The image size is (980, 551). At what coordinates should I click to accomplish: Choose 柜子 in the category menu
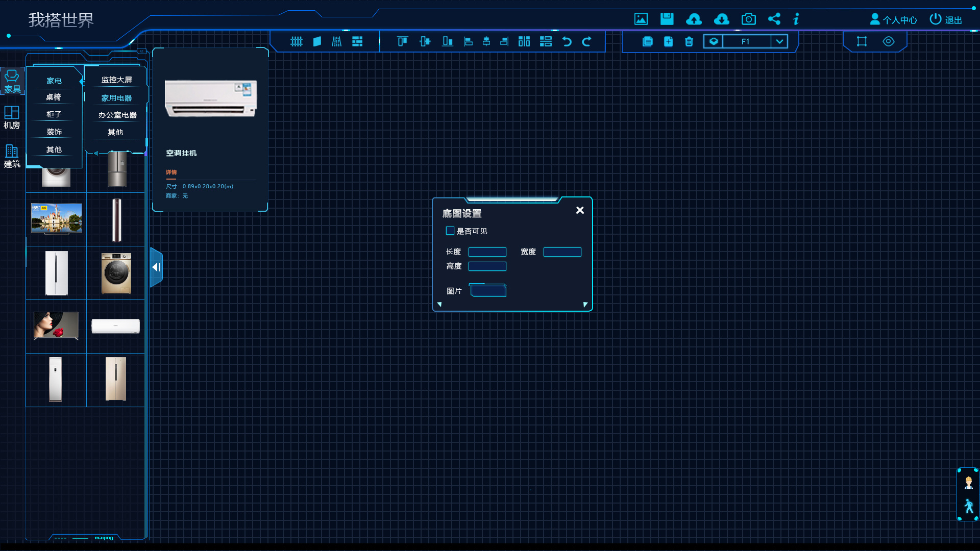(x=54, y=114)
